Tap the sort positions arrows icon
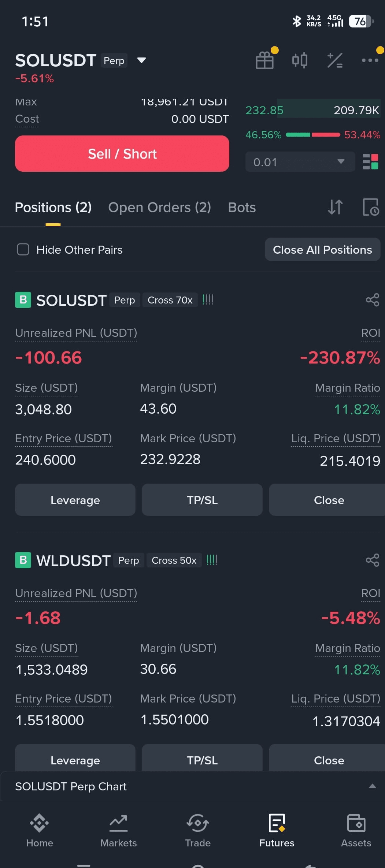This screenshot has width=385, height=868. [335, 207]
